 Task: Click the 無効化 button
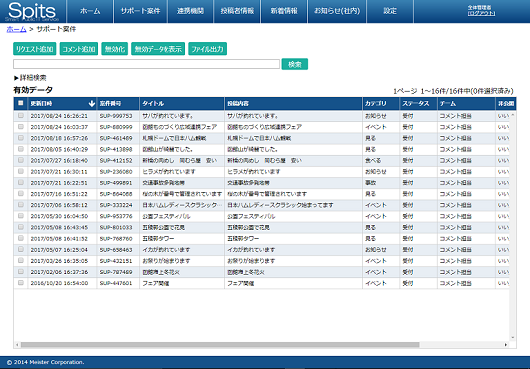[115, 49]
